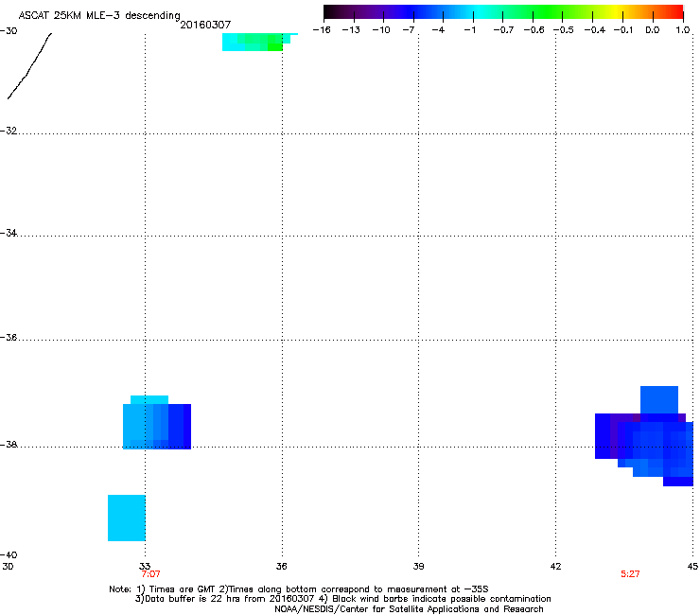
Task: Click the light cyan square near latitude -39
Action: pos(127,518)
